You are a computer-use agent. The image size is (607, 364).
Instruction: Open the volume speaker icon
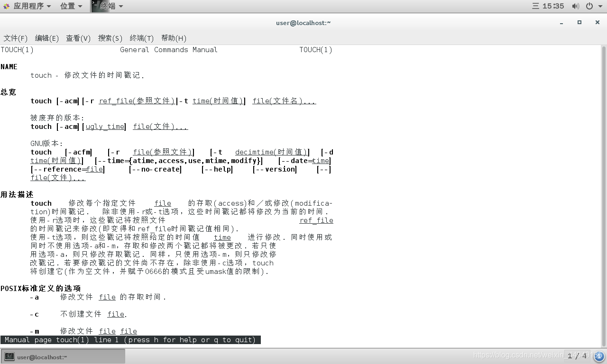[575, 6]
